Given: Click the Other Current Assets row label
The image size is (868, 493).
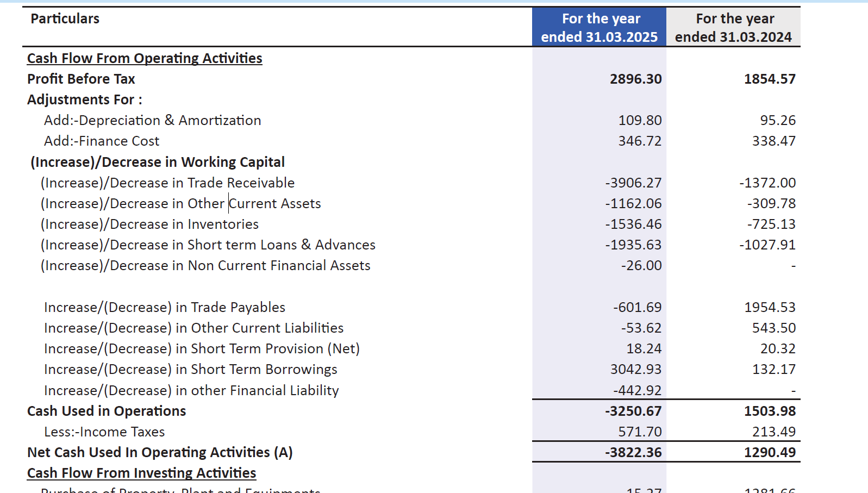Looking at the screenshot, I should pos(180,204).
